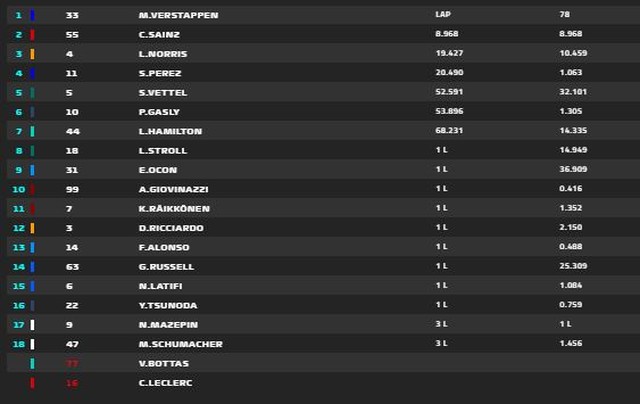Screen dimensions: 640x404
Task: Choose the D.Ricciardo driver name
Action: [x=172, y=228]
